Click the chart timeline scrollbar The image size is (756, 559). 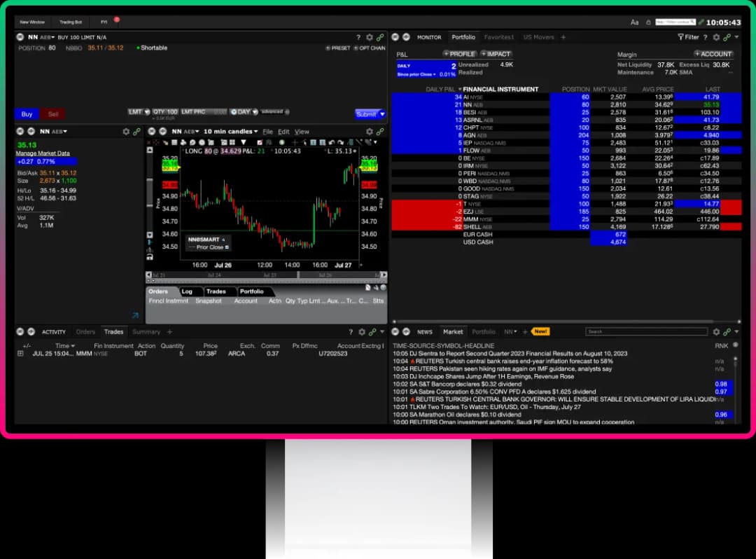tap(266, 275)
